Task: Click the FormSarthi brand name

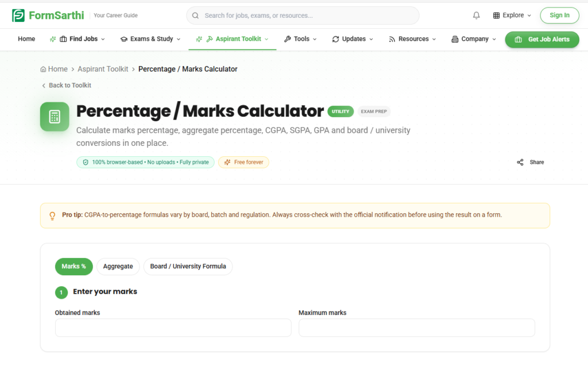Action: pyautogui.click(x=56, y=16)
